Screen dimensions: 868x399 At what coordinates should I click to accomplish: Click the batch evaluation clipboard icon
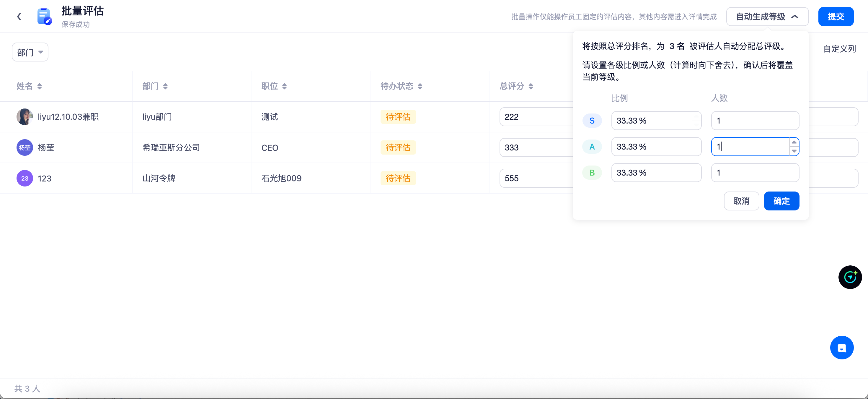point(44,17)
